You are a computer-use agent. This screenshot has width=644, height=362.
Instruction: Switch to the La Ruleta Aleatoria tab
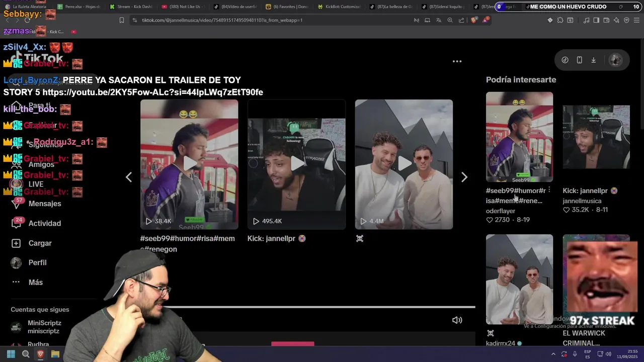click(26, 7)
